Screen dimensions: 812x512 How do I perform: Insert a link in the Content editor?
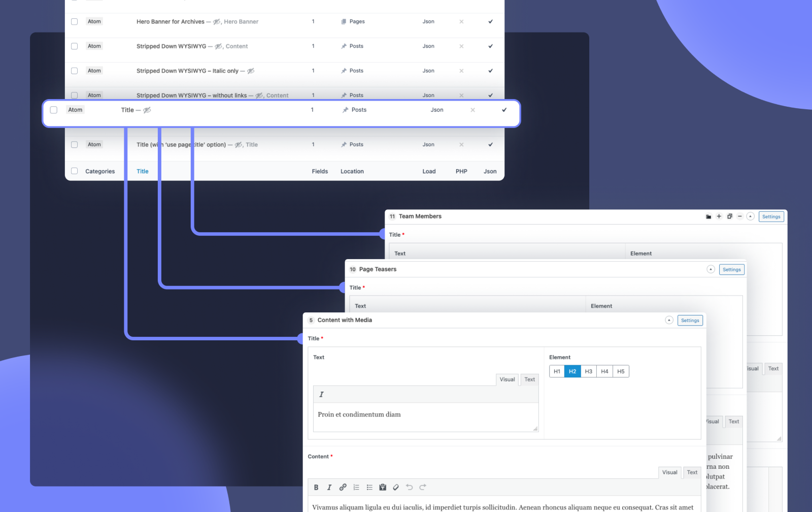coord(343,487)
